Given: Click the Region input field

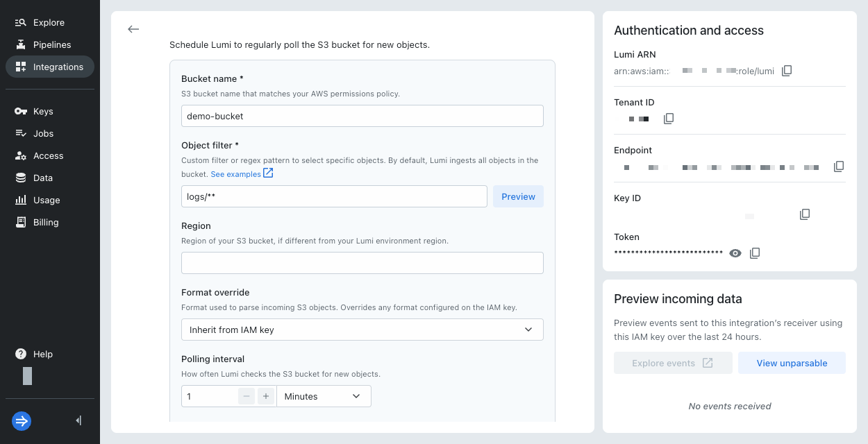Looking at the screenshot, I should click(x=362, y=263).
